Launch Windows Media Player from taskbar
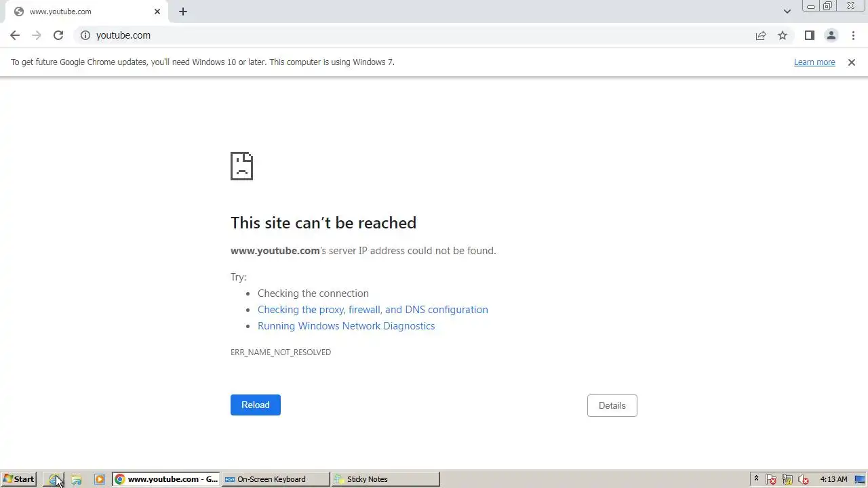This screenshot has height=488, width=868. [x=100, y=479]
